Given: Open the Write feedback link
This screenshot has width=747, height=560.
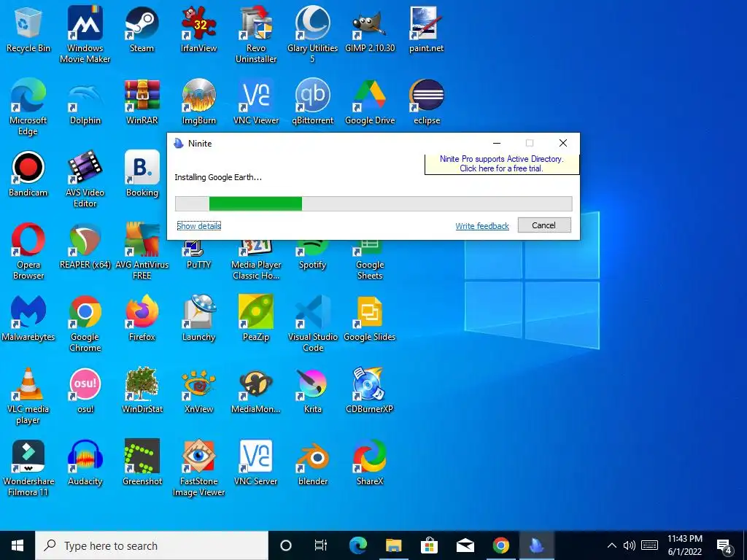Looking at the screenshot, I should [x=482, y=226].
